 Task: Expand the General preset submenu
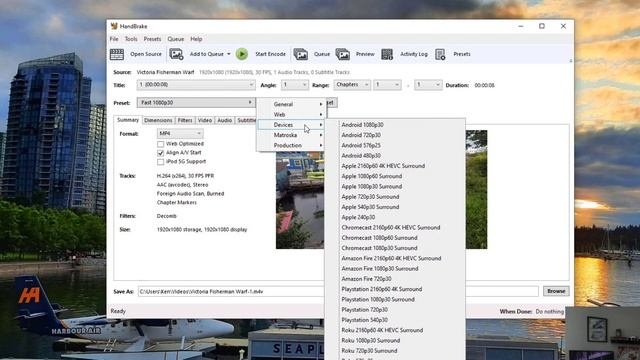click(291, 104)
